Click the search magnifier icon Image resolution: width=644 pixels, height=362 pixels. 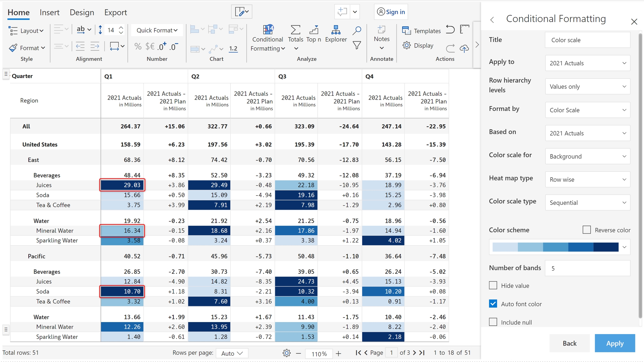coord(357,30)
